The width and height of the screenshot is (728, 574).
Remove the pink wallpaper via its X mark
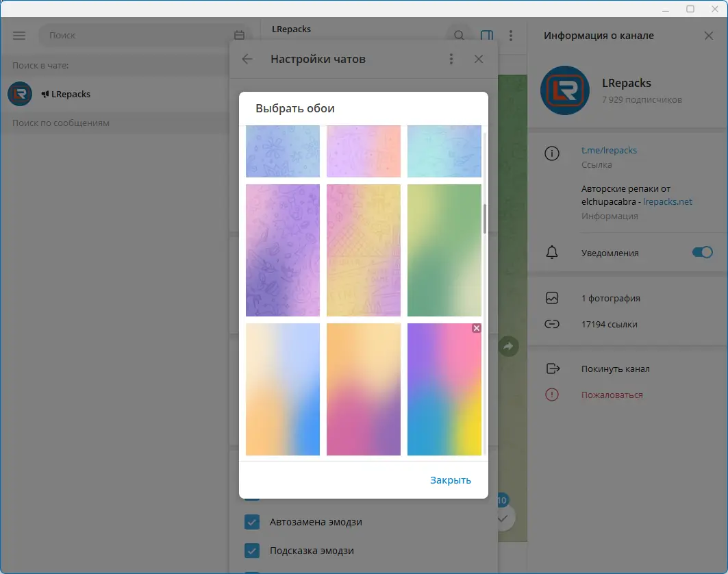(x=477, y=328)
